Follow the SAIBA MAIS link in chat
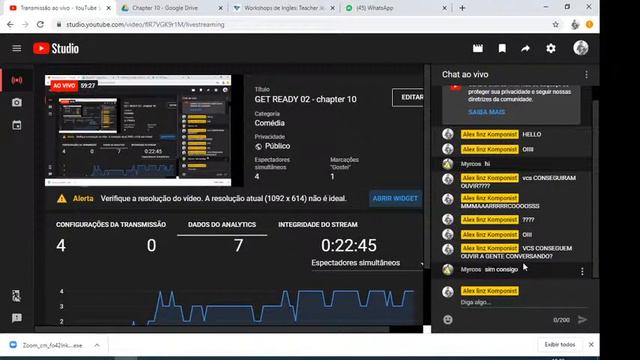Viewport: 640px width, 360px height. pyautogui.click(x=487, y=112)
